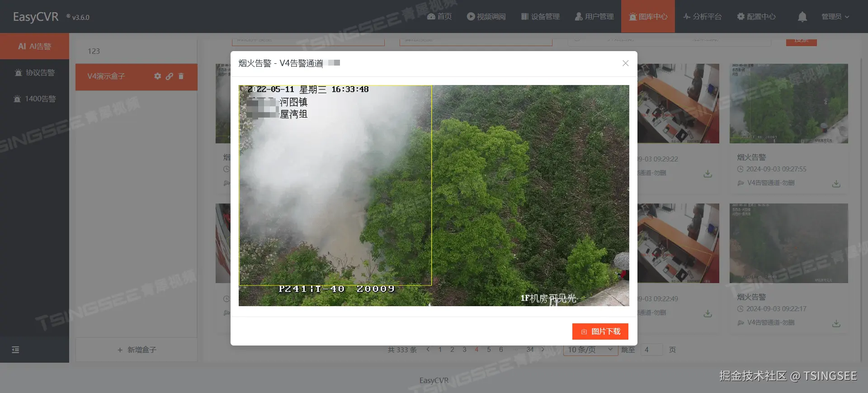Select the 123 box entry
The image size is (868, 393).
136,51
